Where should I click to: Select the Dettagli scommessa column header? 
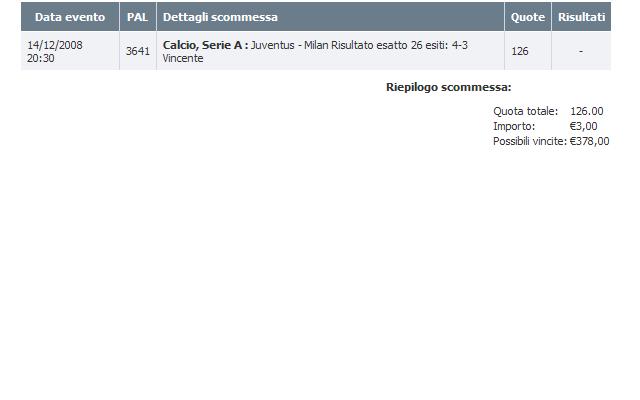pyautogui.click(x=330, y=17)
